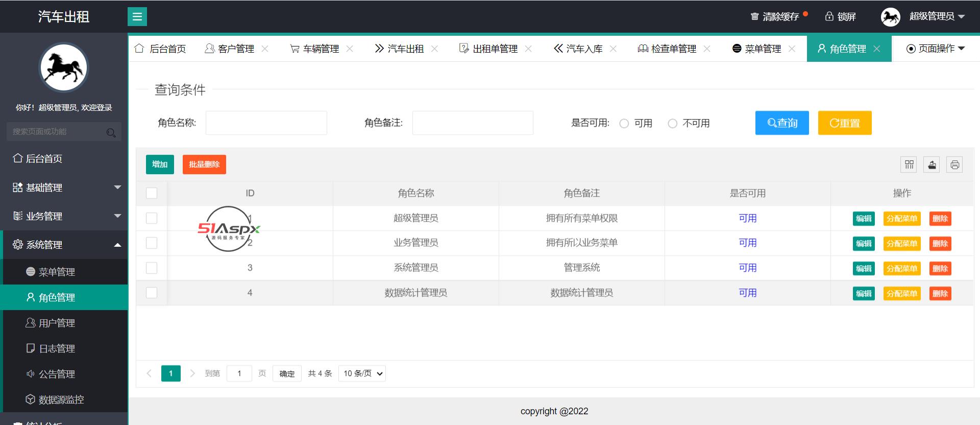Screen dimensions: 980x425
Task: Click current page number 1 button
Action: click(171, 373)
